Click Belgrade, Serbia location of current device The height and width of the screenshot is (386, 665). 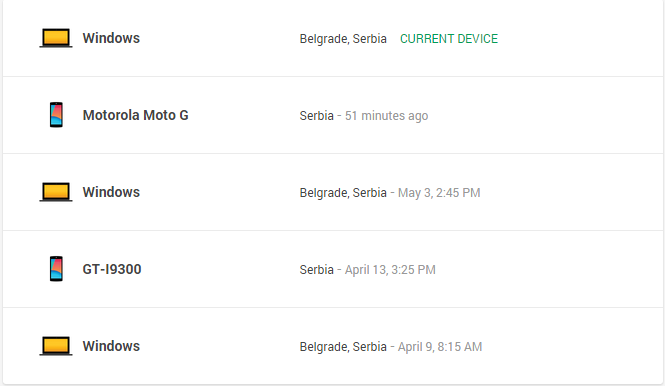click(x=343, y=39)
